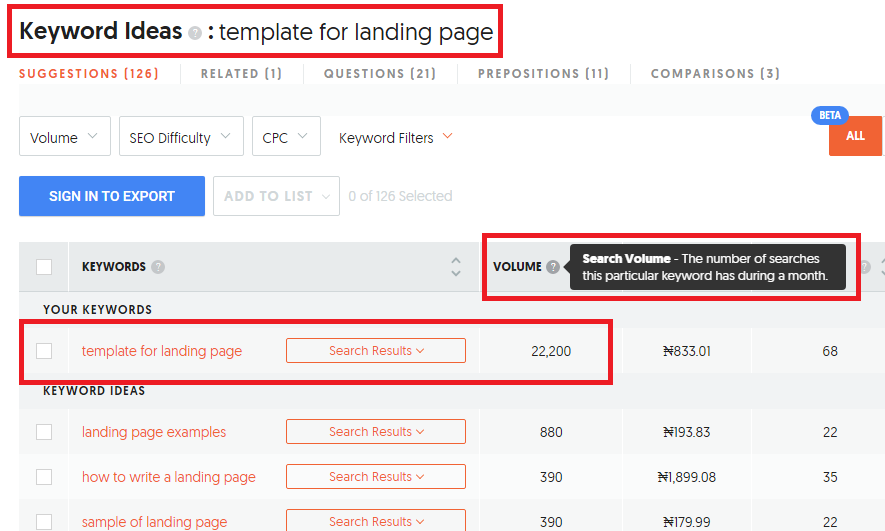Click the VOLUME column header
This screenshot has width=885, height=531.
(518, 267)
